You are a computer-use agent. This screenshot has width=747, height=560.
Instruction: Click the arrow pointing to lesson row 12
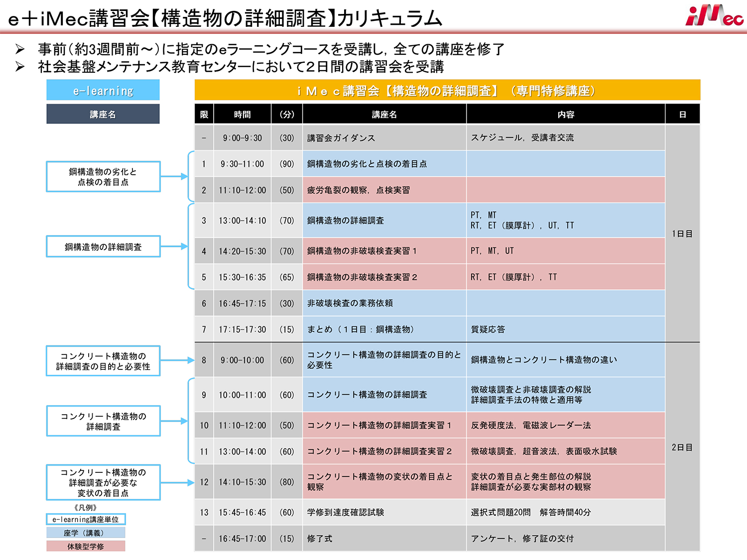(x=177, y=482)
